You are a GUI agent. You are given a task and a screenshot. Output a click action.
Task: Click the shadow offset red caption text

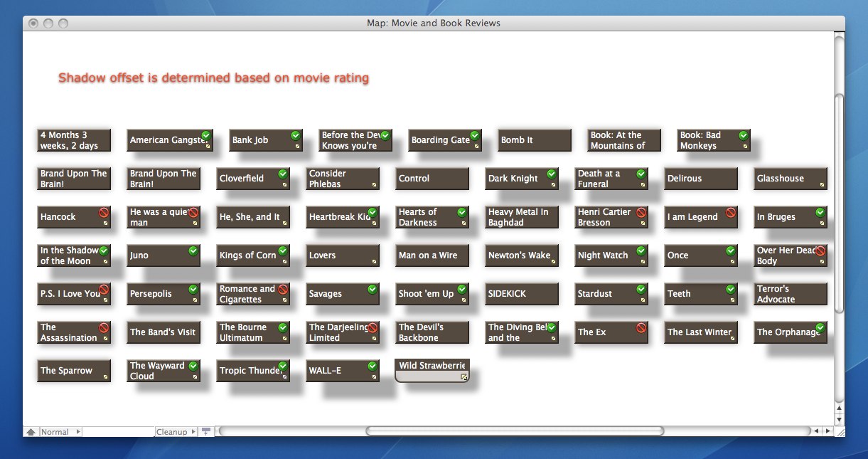pos(213,78)
